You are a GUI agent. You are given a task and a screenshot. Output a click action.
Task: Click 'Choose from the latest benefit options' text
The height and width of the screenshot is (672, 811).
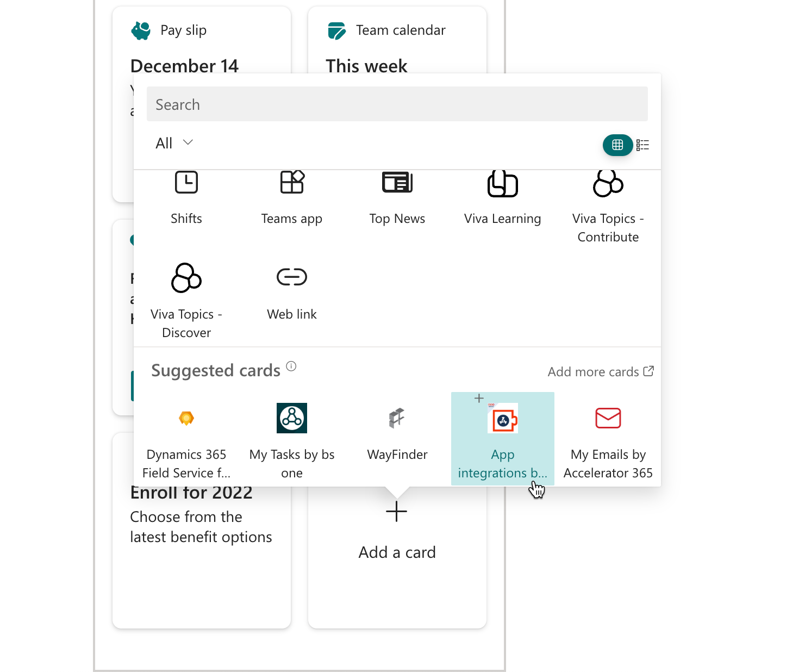[x=201, y=527]
